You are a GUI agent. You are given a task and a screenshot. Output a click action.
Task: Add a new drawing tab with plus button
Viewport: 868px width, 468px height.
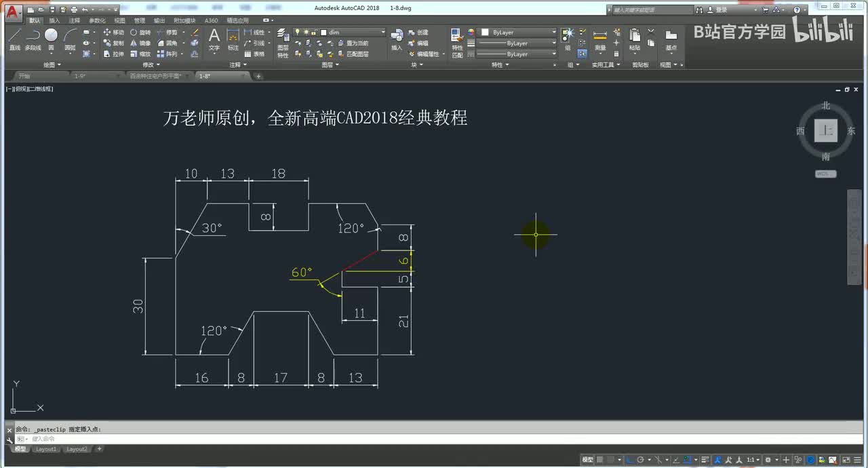click(258, 76)
